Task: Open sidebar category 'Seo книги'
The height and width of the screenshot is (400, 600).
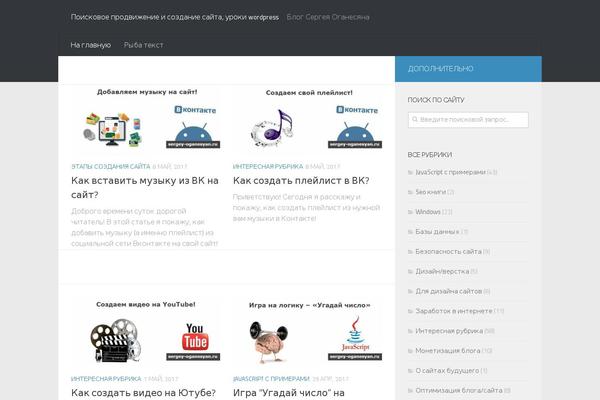Action: (x=430, y=192)
